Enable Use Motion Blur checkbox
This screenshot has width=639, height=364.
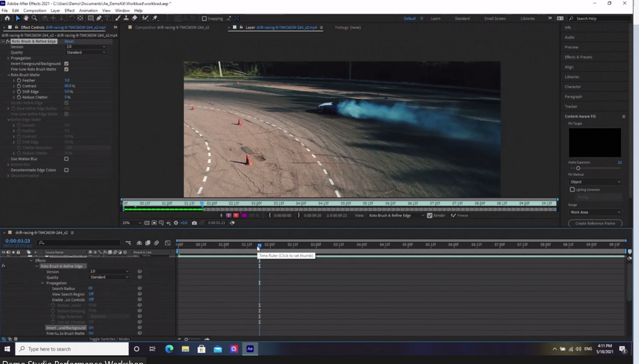[66, 159]
